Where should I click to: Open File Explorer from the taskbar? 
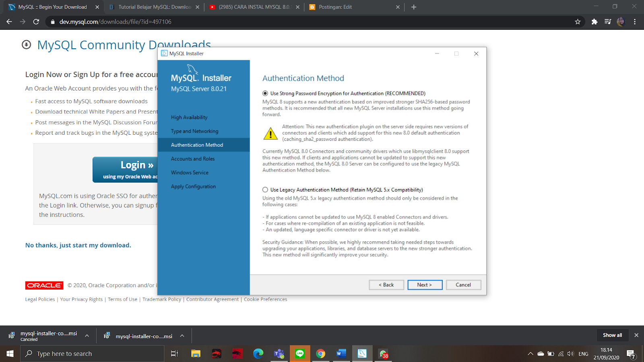click(x=196, y=354)
